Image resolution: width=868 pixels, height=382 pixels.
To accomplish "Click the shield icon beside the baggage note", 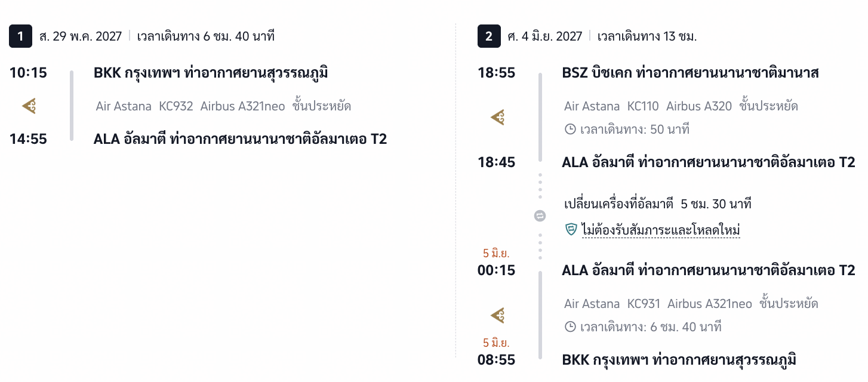I will [571, 229].
